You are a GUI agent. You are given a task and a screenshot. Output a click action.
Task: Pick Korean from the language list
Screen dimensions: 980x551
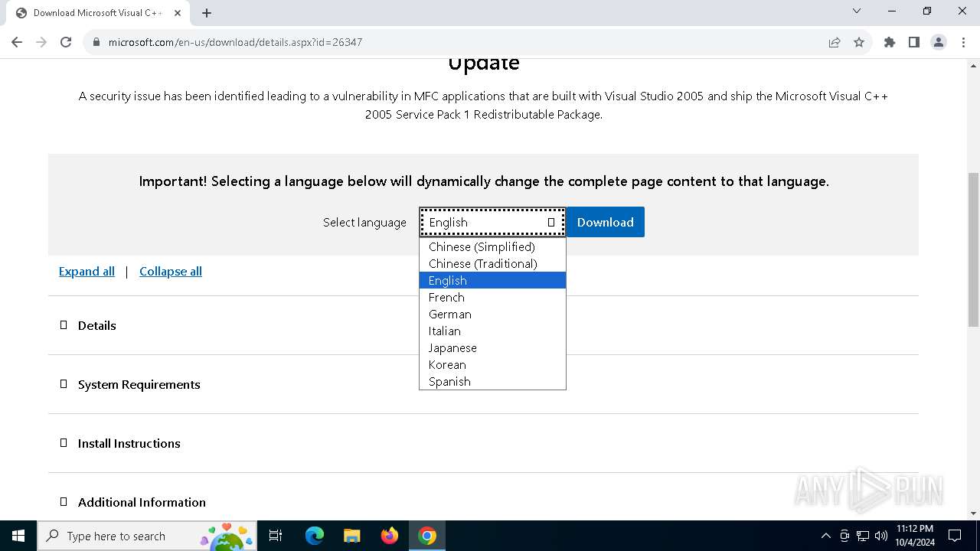(x=492, y=364)
